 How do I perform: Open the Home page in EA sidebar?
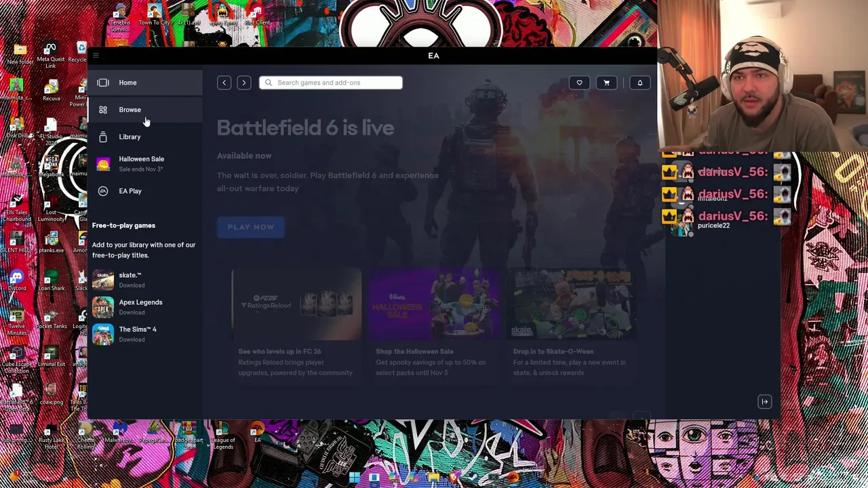click(x=144, y=83)
